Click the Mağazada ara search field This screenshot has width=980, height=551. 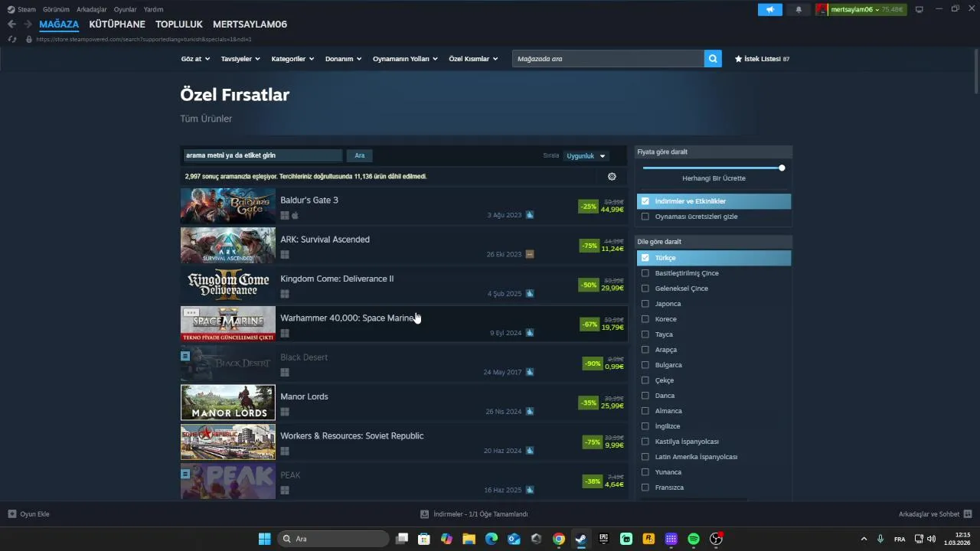pyautogui.click(x=608, y=59)
